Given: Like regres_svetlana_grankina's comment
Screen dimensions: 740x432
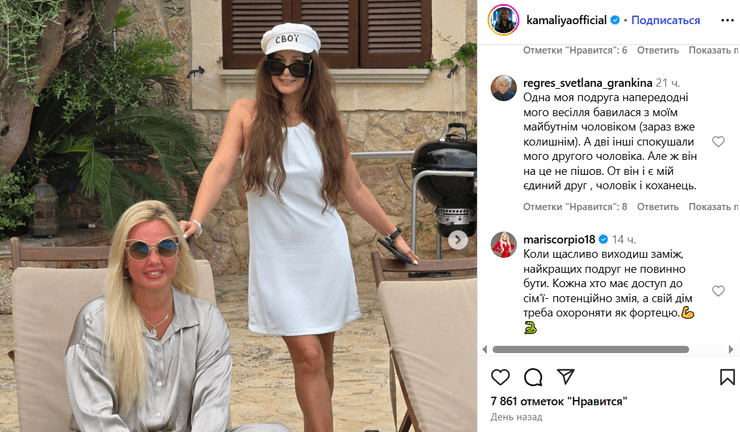Looking at the screenshot, I should coord(718,142).
